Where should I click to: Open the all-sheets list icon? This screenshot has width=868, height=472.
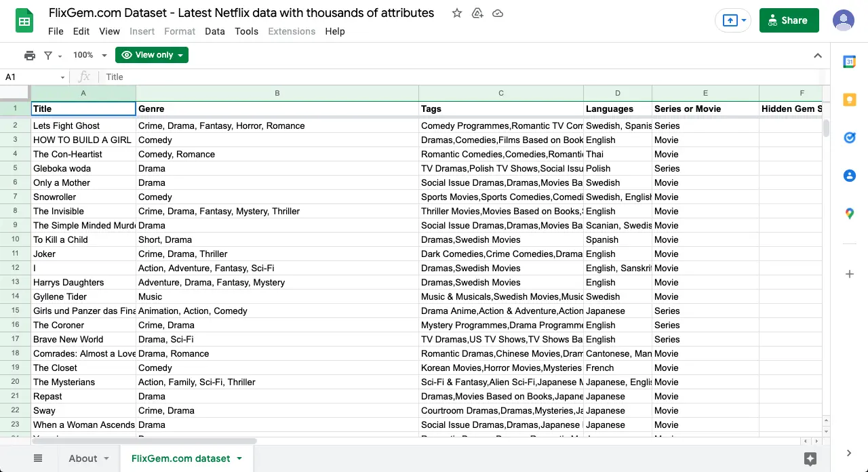pos(38,458)
